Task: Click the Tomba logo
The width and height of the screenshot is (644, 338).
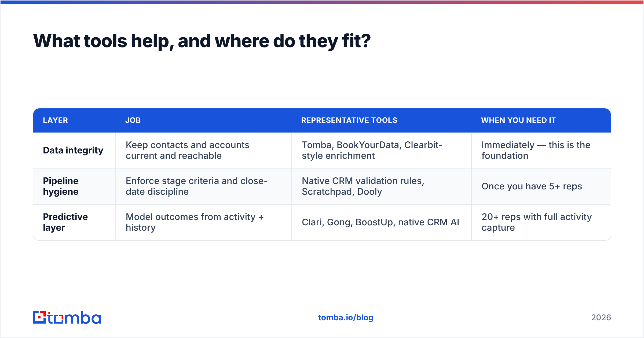Action: (x=67, y=317)
